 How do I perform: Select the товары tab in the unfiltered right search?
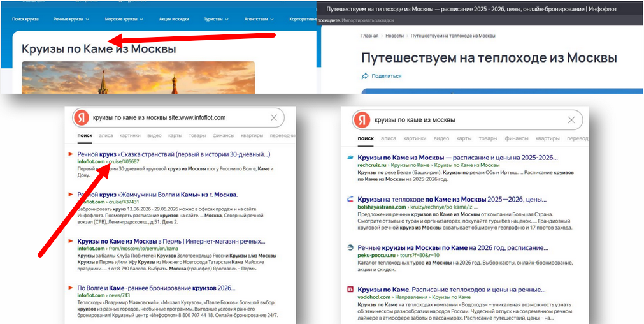tap(487, 138)
